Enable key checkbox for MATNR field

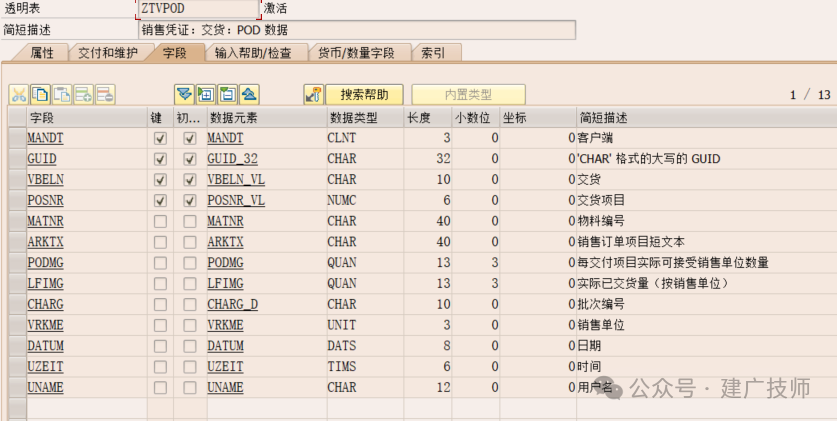pos(160,221)
